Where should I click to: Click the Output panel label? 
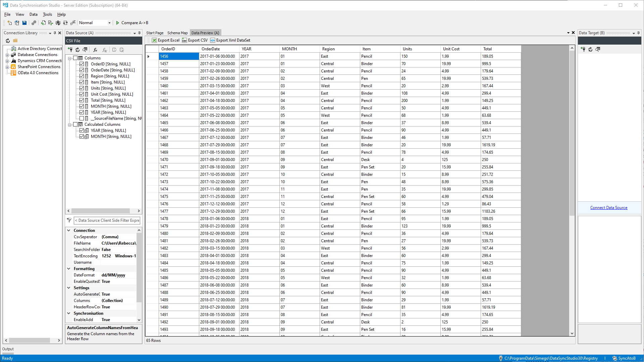8,349
